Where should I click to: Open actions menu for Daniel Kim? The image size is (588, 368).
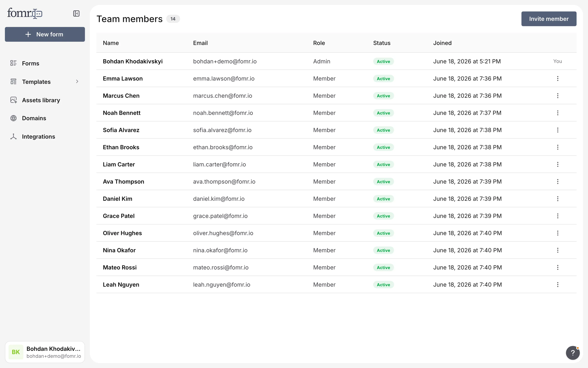click(558, 199)
